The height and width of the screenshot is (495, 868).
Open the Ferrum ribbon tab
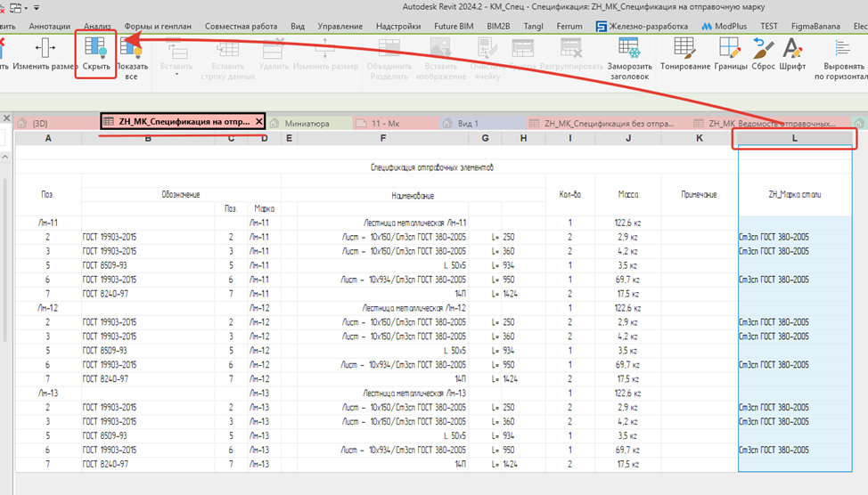tap(569, 26)
